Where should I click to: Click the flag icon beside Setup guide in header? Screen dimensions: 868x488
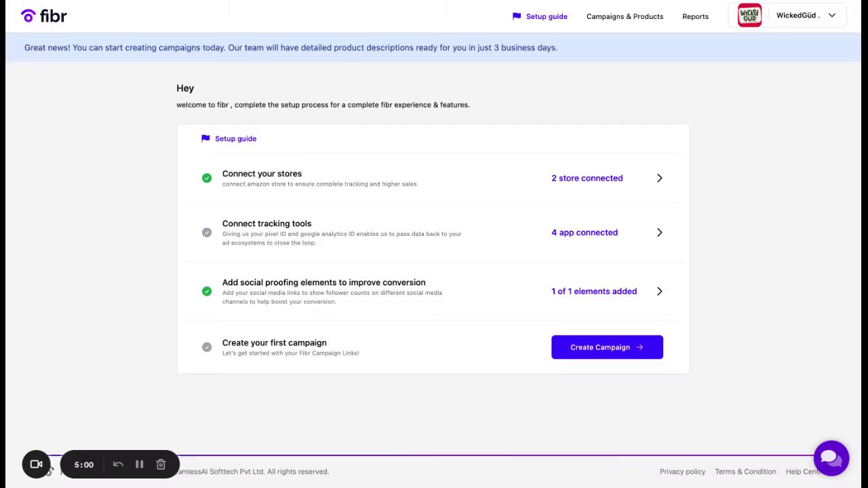pyautogui.click(x=517, y=16)
